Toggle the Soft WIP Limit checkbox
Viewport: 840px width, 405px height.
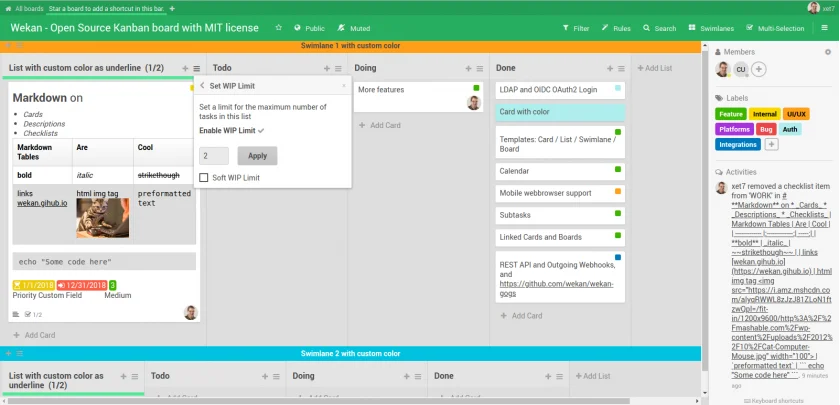204,177
